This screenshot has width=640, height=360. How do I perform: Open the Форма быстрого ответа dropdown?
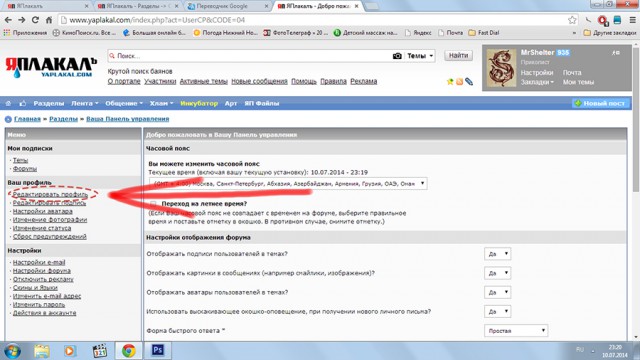point(516,331)
